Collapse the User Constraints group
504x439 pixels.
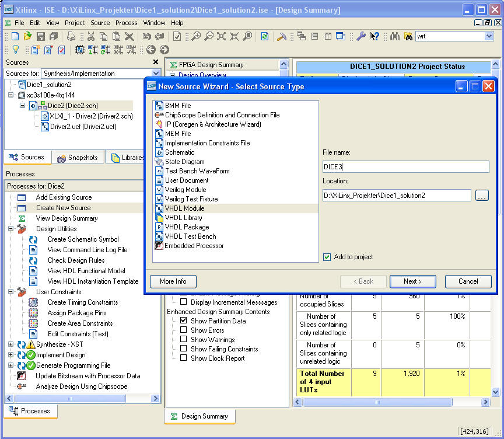tap(11, 291)
